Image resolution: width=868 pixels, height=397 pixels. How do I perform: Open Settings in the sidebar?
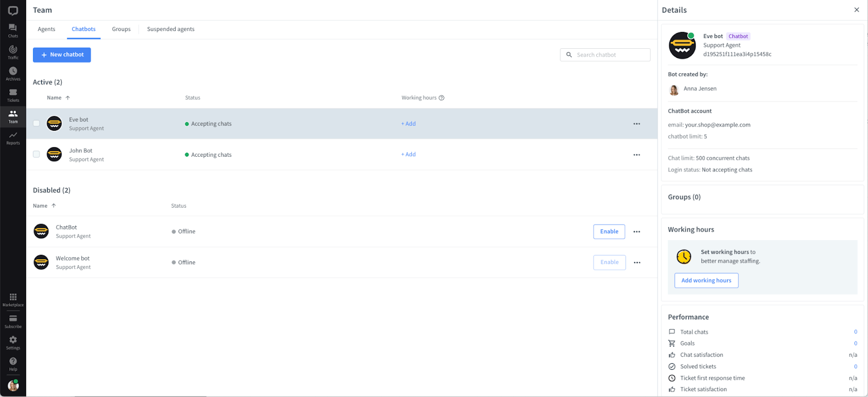13,342
